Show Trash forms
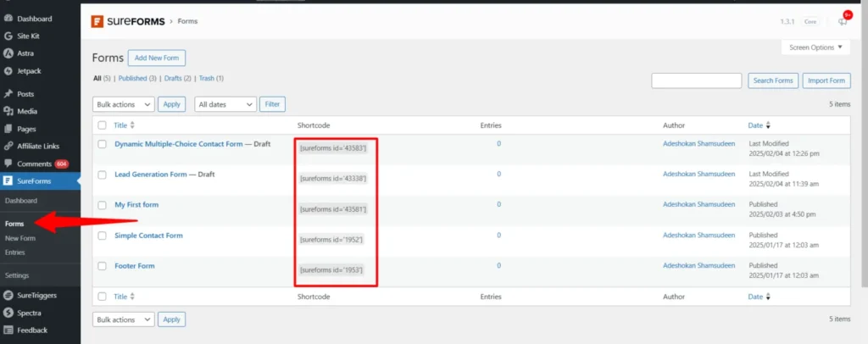868x344 pixels. 207,79
